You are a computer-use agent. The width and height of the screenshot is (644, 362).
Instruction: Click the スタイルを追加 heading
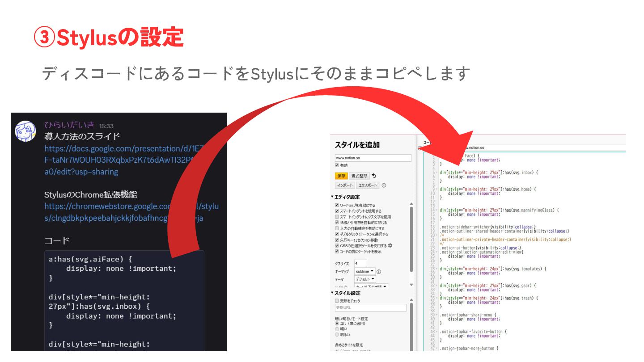[x=357, y=145]
